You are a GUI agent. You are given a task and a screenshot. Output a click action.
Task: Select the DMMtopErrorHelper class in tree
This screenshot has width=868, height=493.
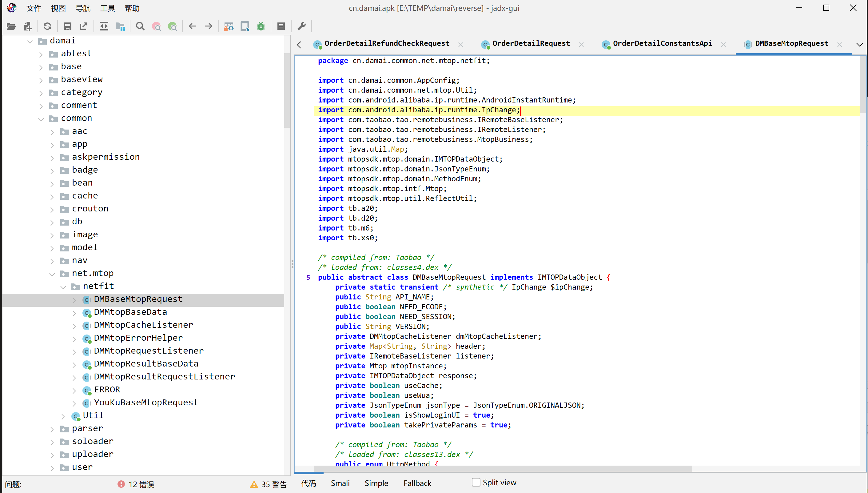pyautogui.click(x=138, y=338)
